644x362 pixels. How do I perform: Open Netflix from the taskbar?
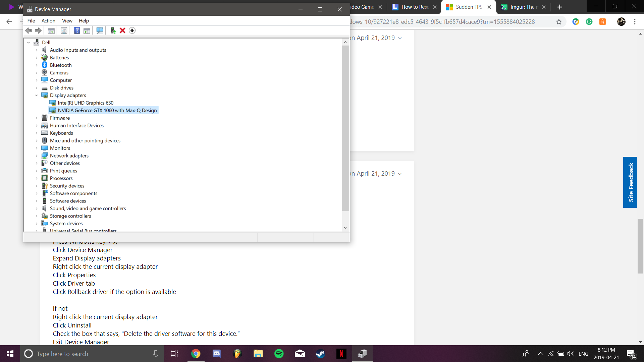click(x=341, y=354)
